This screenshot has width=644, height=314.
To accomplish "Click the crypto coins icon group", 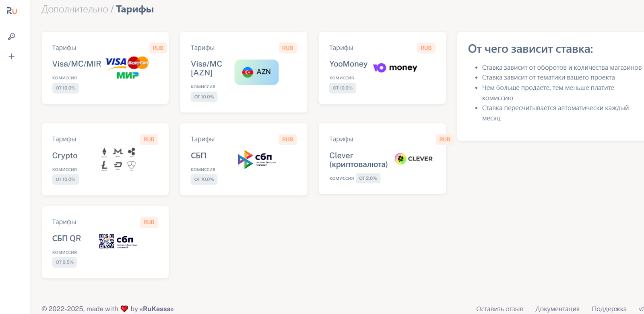I will pos(118,159).
